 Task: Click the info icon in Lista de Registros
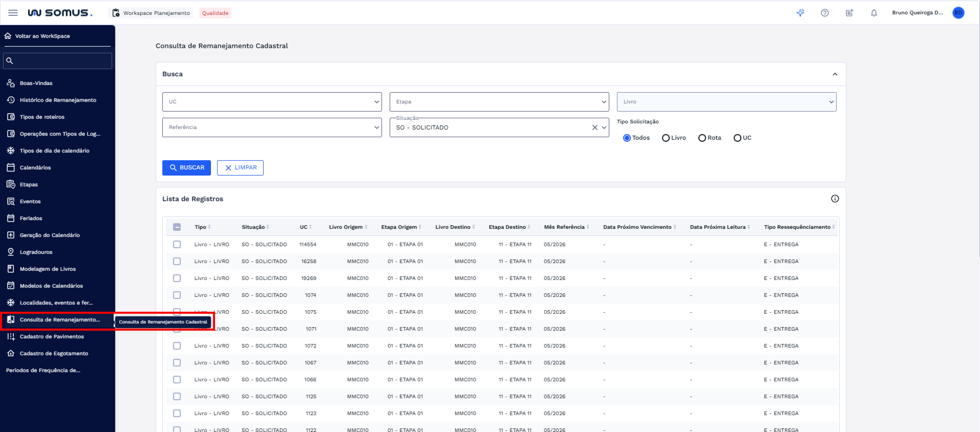[835, 199]
